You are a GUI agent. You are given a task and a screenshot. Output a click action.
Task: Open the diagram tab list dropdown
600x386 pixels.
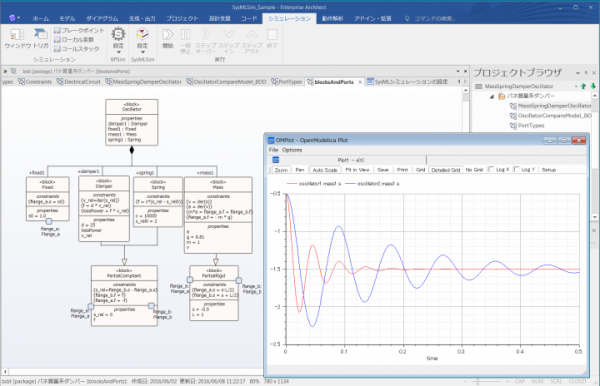(458, 71)
